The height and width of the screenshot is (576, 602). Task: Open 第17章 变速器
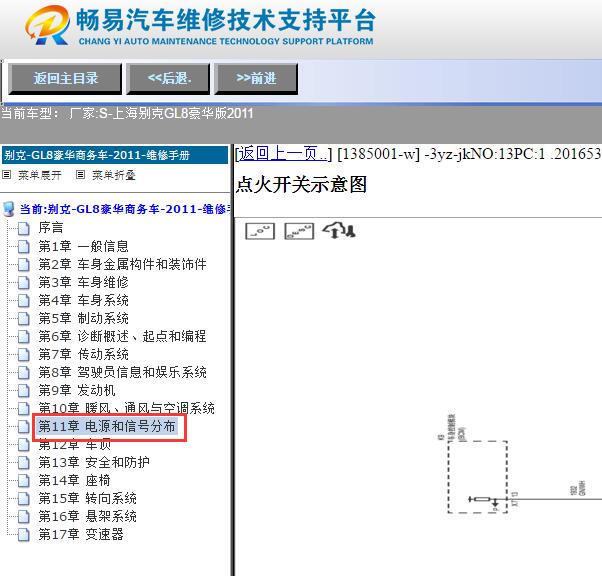81,535
